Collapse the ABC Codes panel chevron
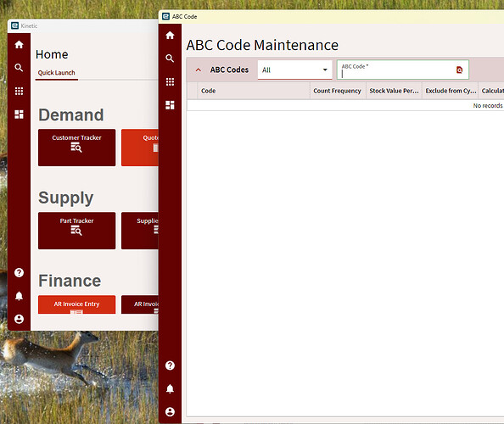504x424 pixels. pyautogui.click(x=199, y=70)
